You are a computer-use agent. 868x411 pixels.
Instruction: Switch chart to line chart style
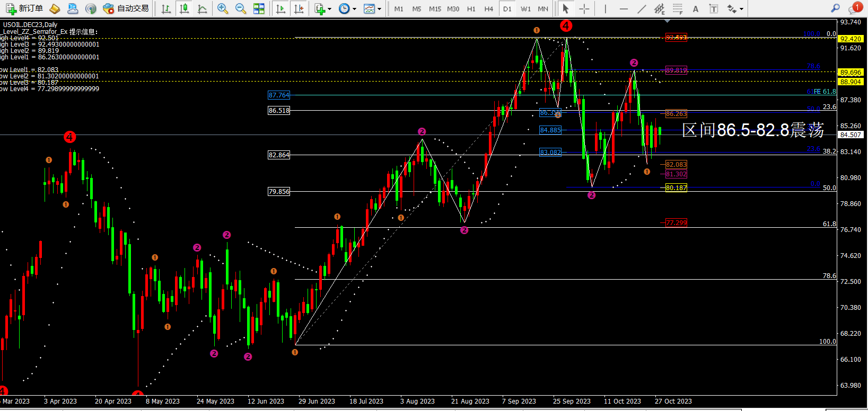pyautogui.click(x=202, y=8)
